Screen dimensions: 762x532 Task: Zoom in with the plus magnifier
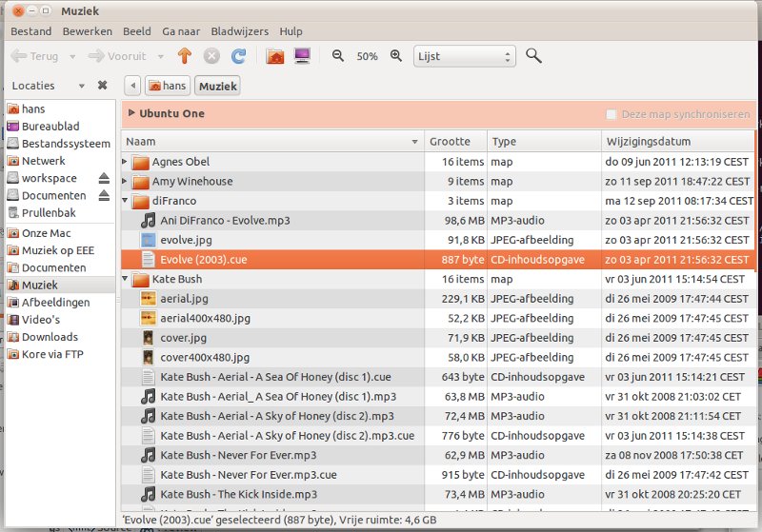pos(396,56)
